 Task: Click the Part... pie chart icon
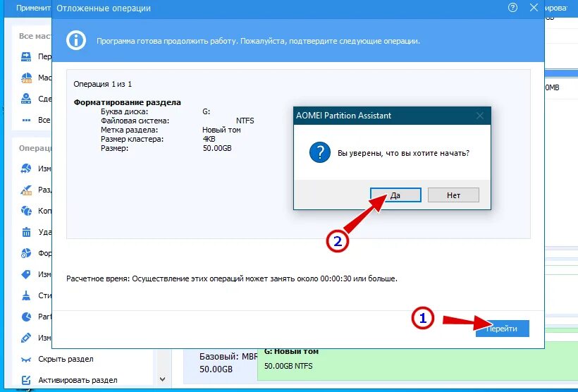[26, 317]
